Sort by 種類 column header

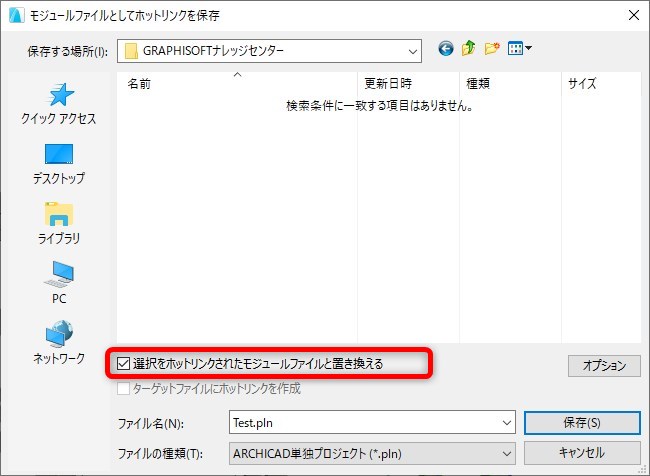pos(510,84)
